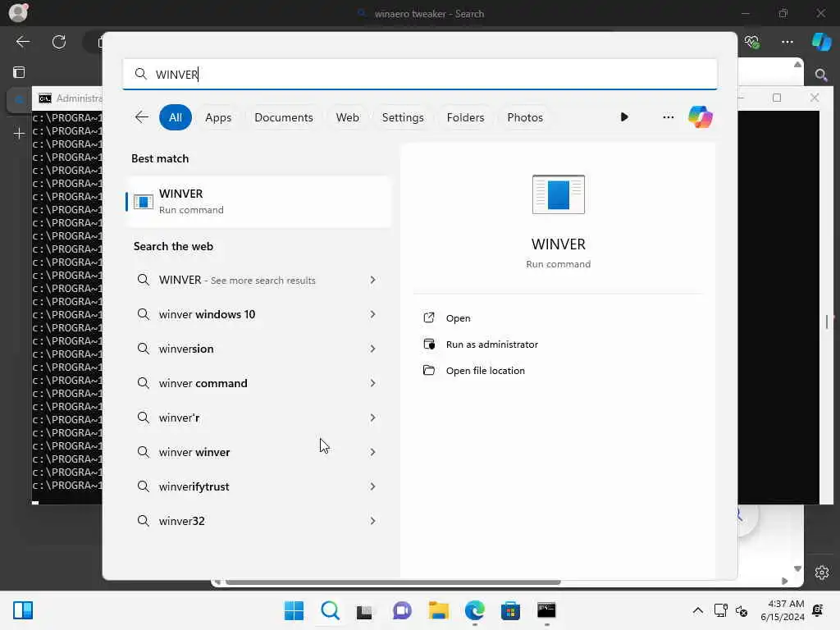Click Run as administrator
Viewport: 840px width, 630px height.
click(492, 345)
